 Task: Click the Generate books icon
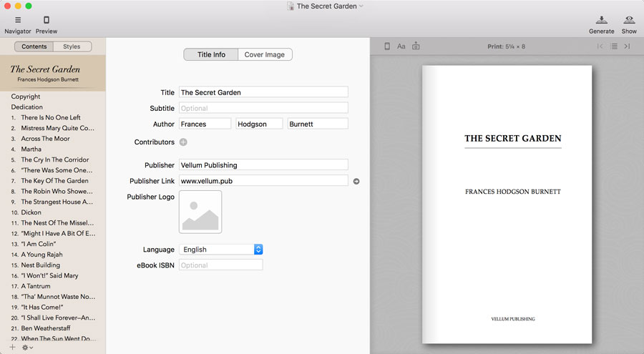601,20
